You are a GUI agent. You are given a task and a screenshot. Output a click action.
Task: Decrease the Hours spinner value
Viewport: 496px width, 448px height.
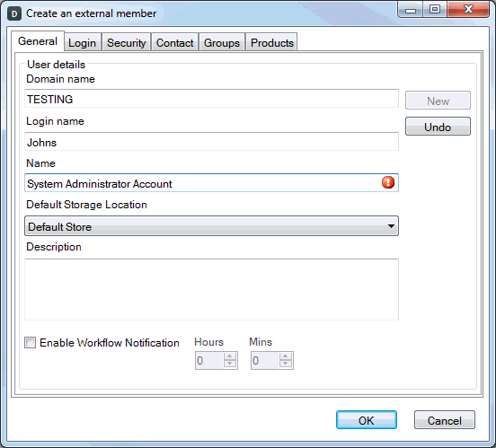(x=230, y=364)
